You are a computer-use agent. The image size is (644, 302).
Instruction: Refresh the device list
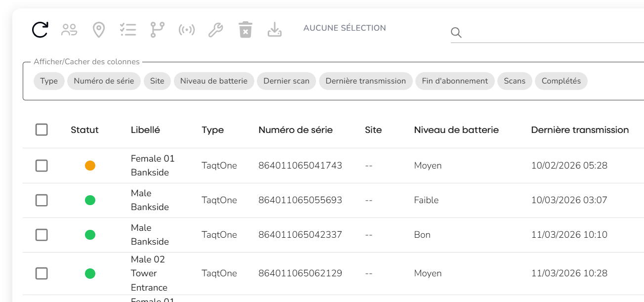tap(40, 29)
